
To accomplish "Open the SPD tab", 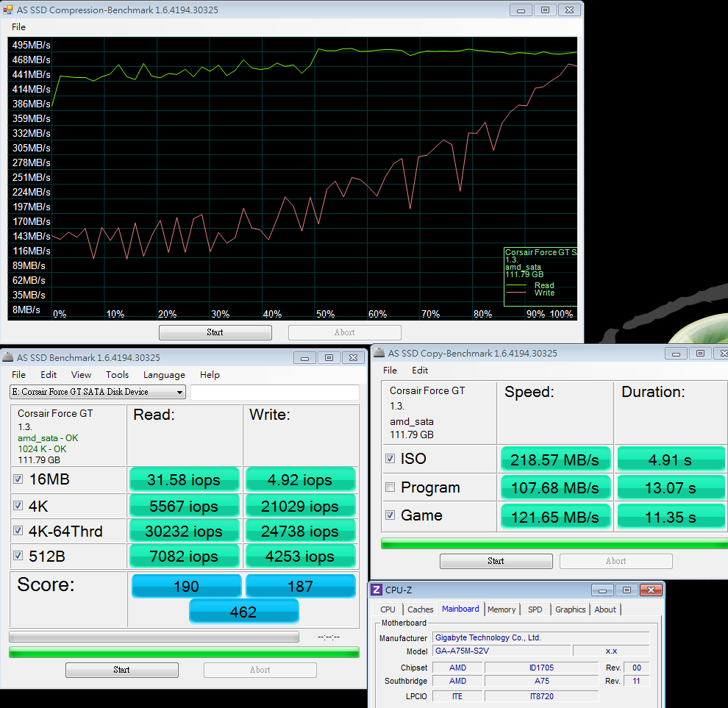I will pyautogui.click(x=535, y=609).
